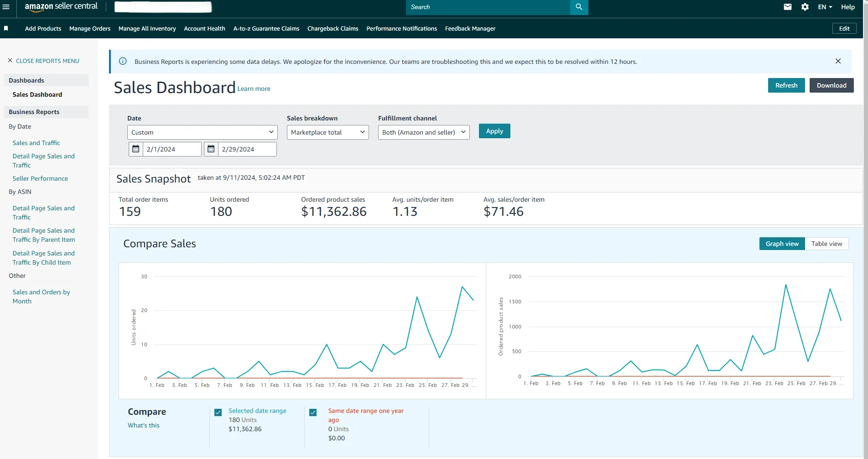This screenshot has height=459, width=868.
Task: Click the Help link
Action: pyautogui.click(x=847, y=7)
